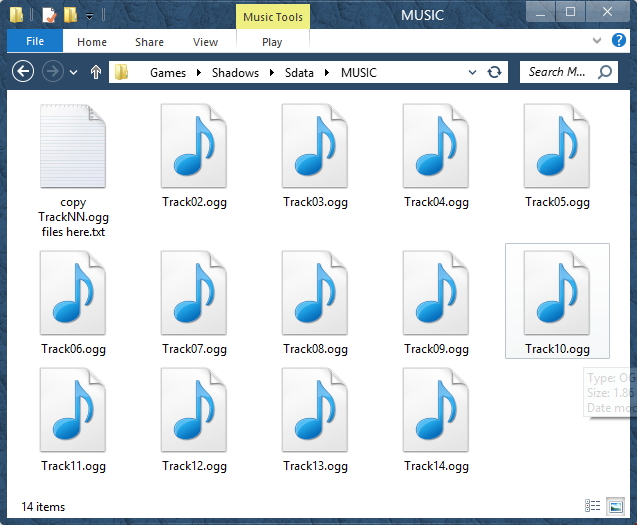This screenshot has width=637, height=525.
Task: Refresh the MUSIC folder view
Action: click(x=494, y=72)
